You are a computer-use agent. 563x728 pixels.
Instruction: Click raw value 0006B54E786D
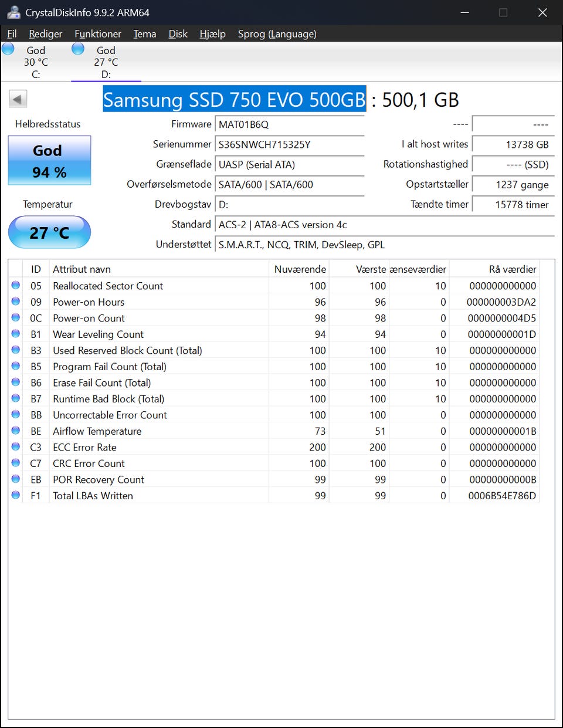(x=502, y=496)
